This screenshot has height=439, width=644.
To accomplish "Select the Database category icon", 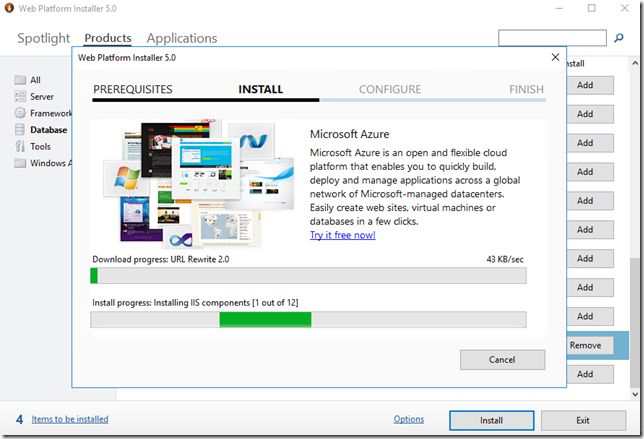I will click(x=20, y=130).
